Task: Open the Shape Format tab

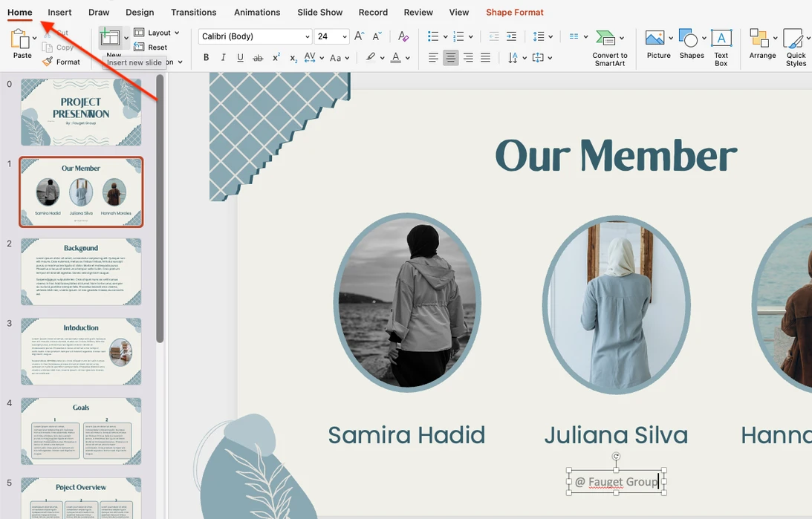Action: click(x=514, y=13)
